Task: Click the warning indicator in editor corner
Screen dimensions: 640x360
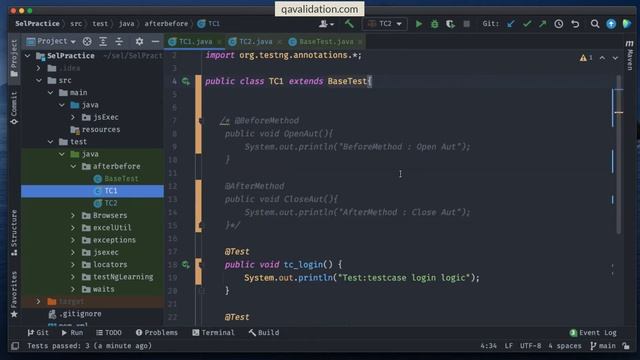Action: click(x=586, y=58)
